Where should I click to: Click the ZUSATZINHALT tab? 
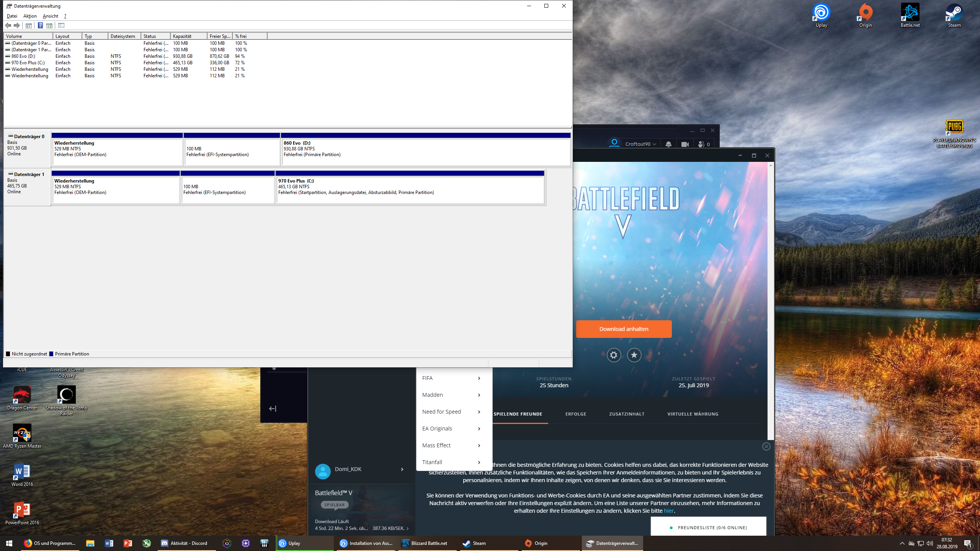coord(627,414)
